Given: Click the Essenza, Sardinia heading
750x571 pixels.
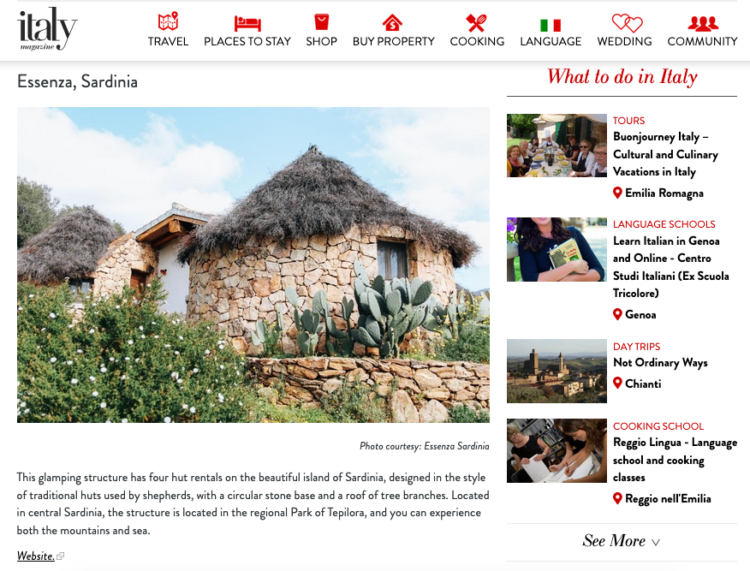Looking at the screenshot, I should tap(77, 82).
